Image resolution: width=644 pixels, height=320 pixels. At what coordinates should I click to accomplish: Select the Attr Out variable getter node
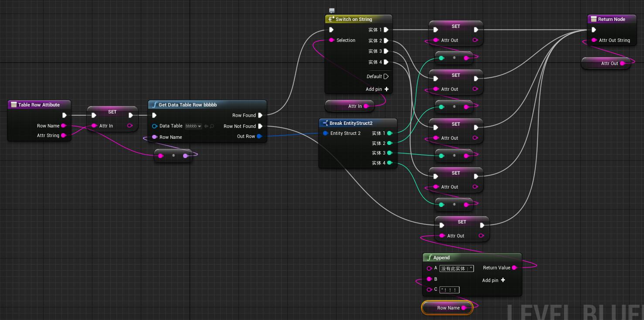coord(606,63)
